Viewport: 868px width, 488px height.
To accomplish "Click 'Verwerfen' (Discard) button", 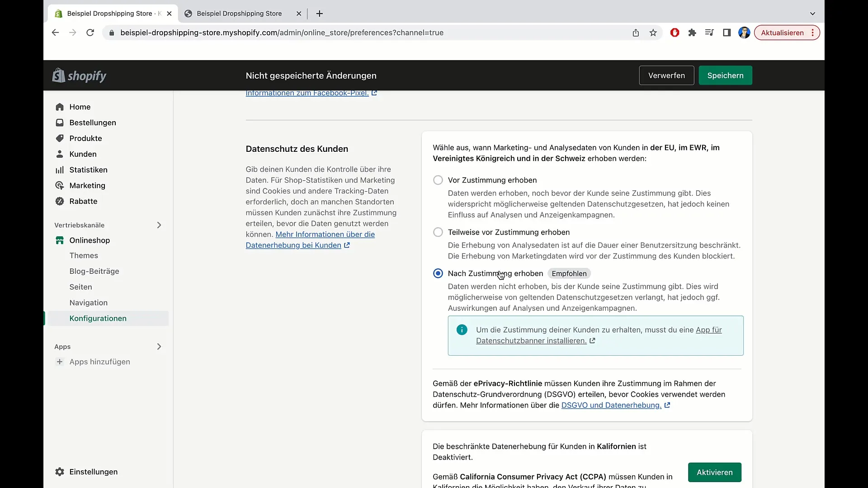I will pos(666,75).
